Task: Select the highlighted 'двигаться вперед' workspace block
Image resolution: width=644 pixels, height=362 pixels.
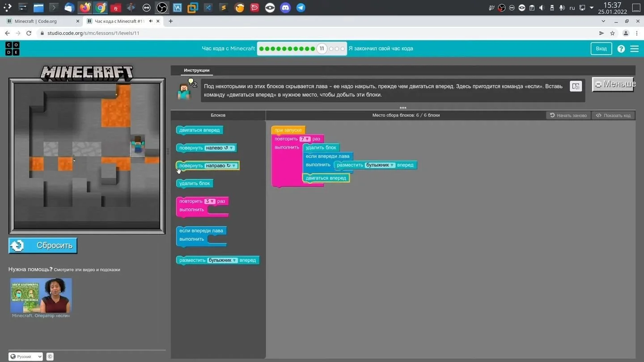Action: click(326, 178)
